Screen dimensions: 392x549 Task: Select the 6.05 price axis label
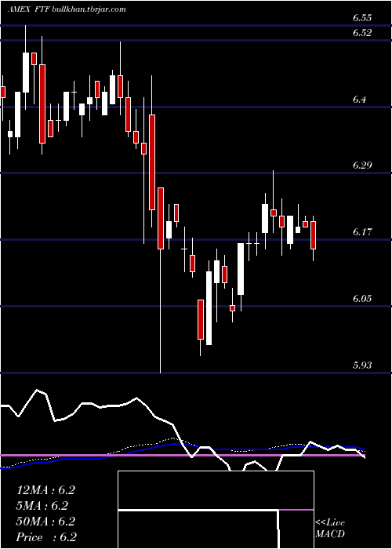tap(362, 298)
